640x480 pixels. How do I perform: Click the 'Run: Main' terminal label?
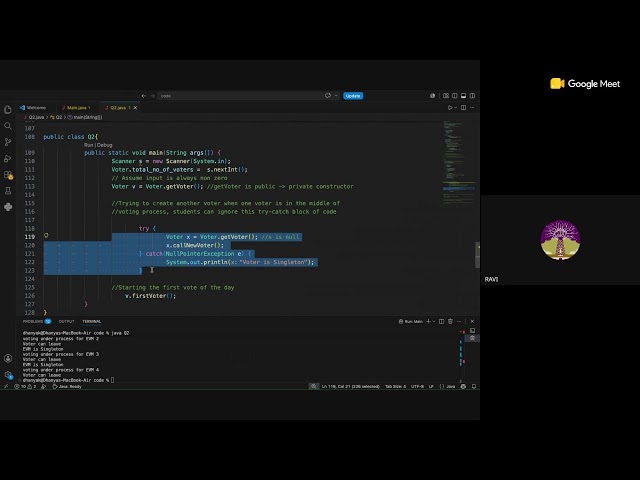(411, 322)
